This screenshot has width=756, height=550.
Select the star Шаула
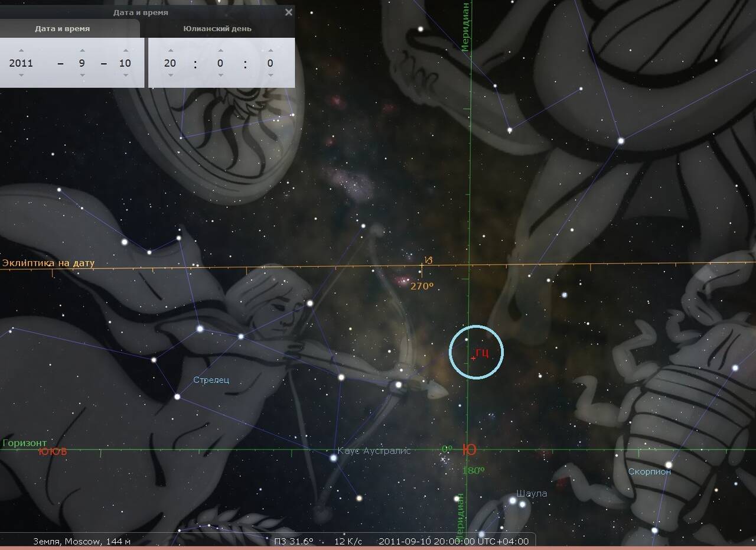(x=513, y=502)
